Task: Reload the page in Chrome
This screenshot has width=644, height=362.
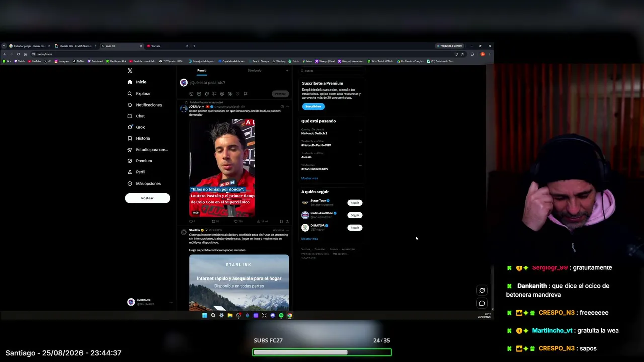Action: point(18,54)
